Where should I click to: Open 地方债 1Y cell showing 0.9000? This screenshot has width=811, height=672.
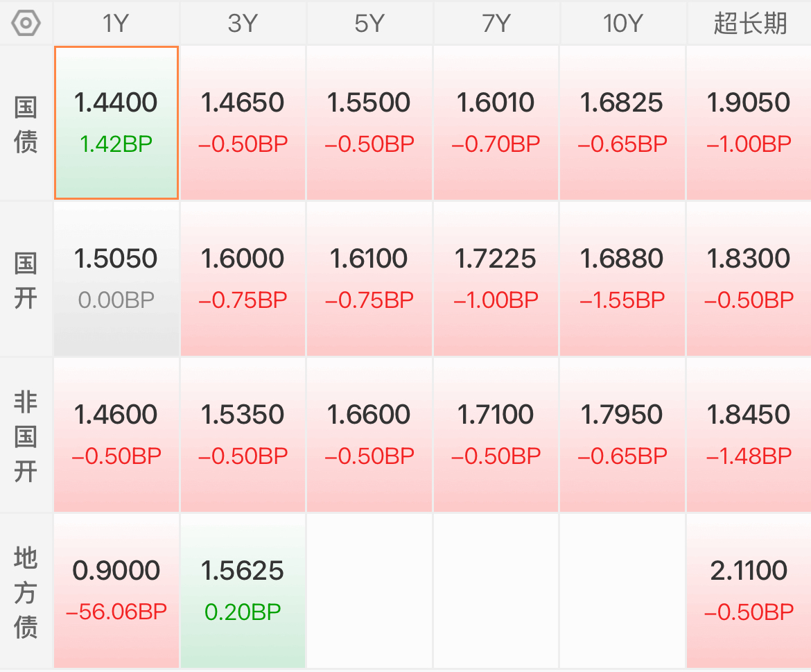(116, 591)
